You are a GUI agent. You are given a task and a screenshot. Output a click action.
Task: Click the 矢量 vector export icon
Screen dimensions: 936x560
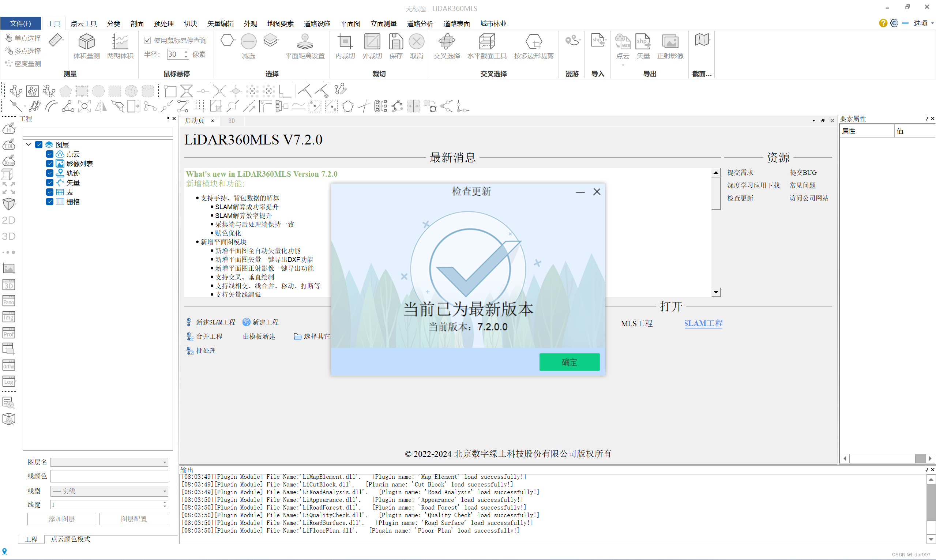(643, 46)
